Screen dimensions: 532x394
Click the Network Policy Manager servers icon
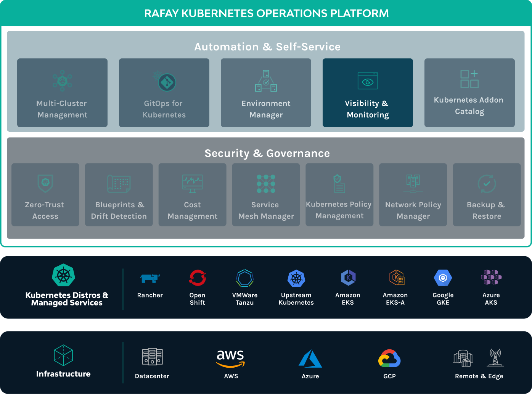(413, 184)
